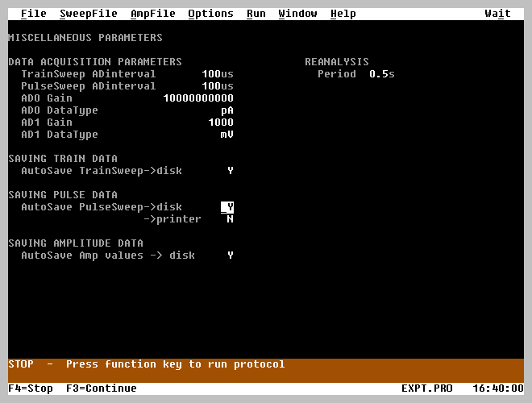Select the AD1 DataType mV field
The height and width of the screenshot is (403, 532).
[227, 135]
